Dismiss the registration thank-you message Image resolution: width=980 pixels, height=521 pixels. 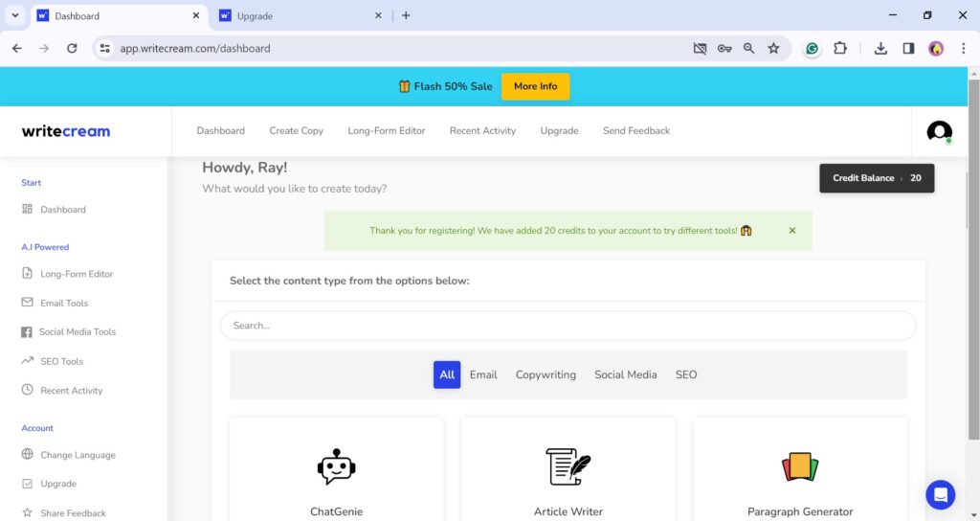(791, 230)
